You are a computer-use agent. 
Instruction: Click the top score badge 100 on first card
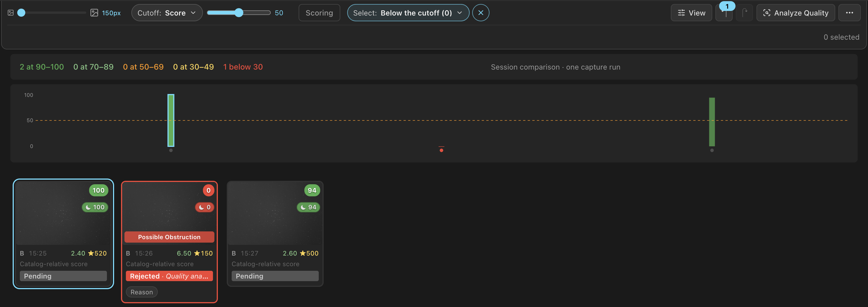98,190
